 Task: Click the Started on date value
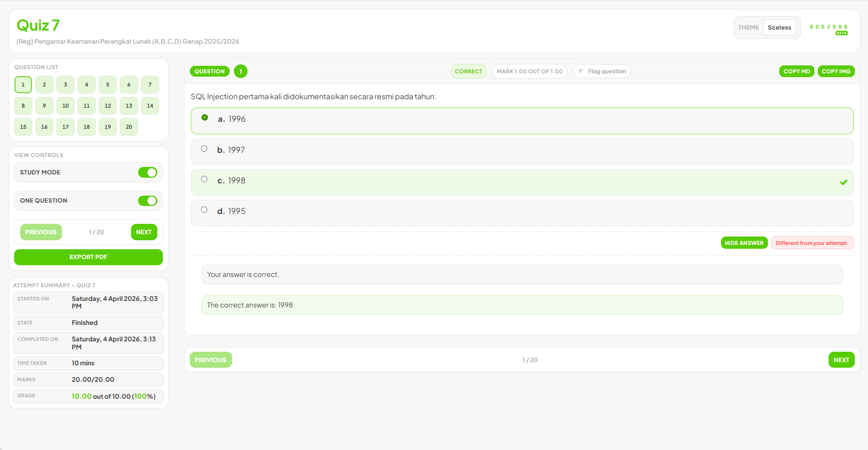(x=115, y=302)
